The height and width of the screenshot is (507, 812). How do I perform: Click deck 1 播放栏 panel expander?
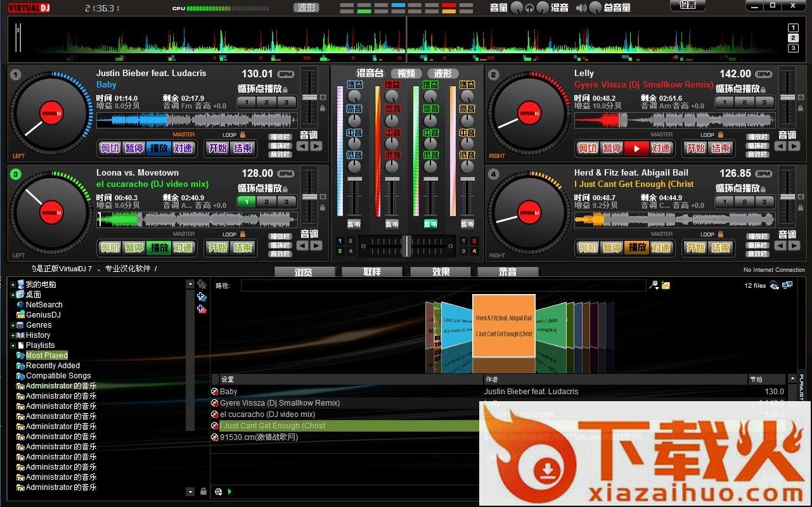[280, 137]
